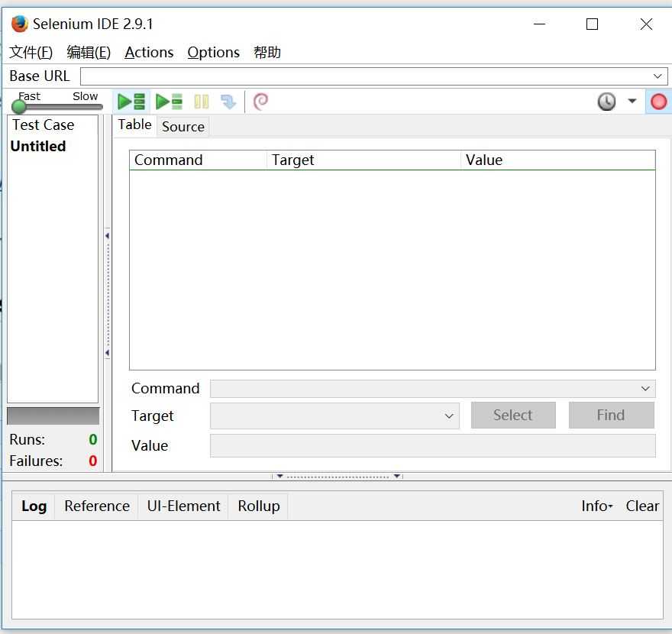Maximize the Selenium IDE window
The width and height of the screenshot is (672, 634).
point(592,24)
